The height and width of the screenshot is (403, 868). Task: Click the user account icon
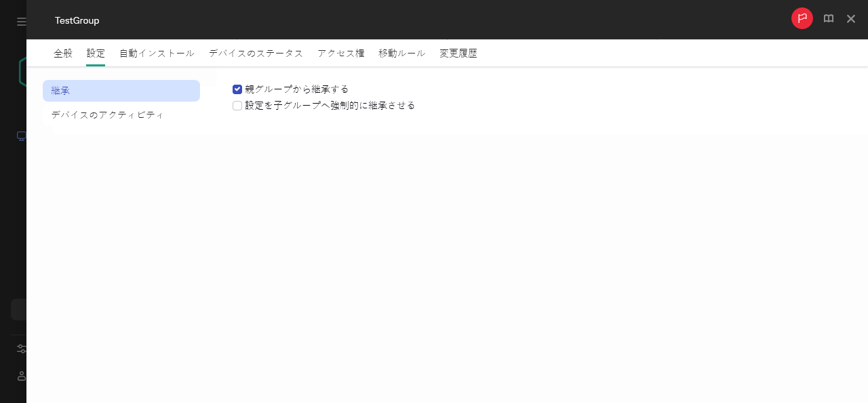[21, 376]
